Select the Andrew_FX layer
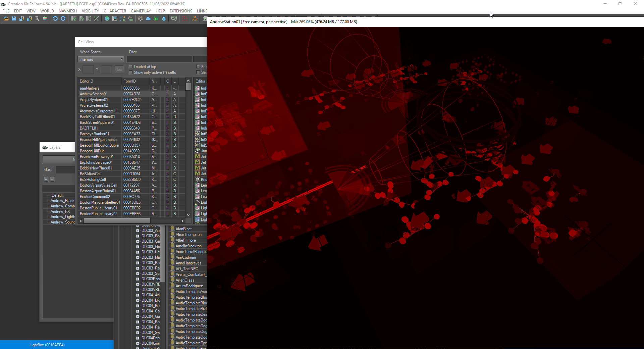 [x=60, y=211]
